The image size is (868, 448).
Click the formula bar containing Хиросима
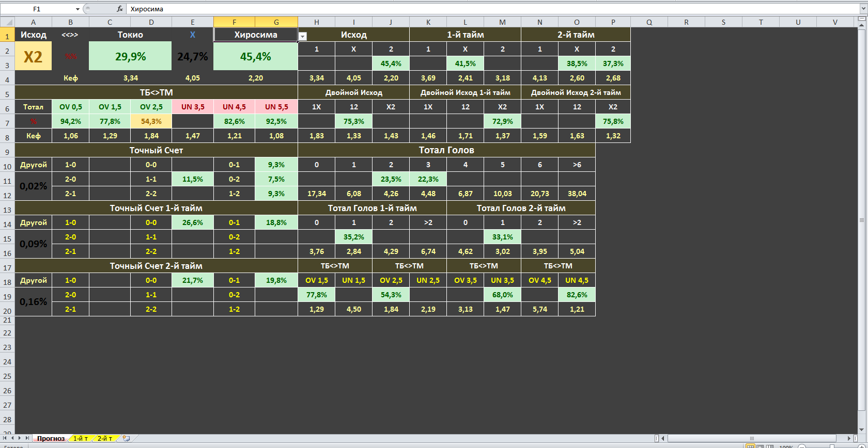click(492, 9)
